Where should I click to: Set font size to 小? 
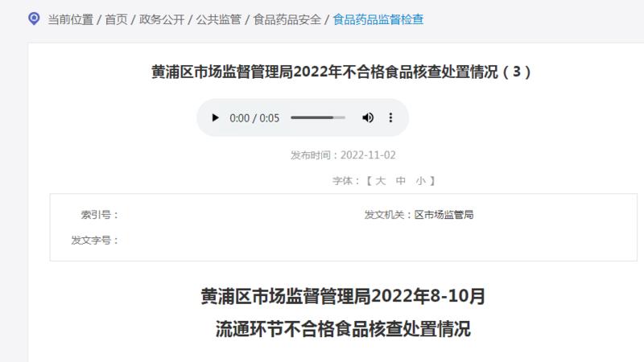coord(420,181)
